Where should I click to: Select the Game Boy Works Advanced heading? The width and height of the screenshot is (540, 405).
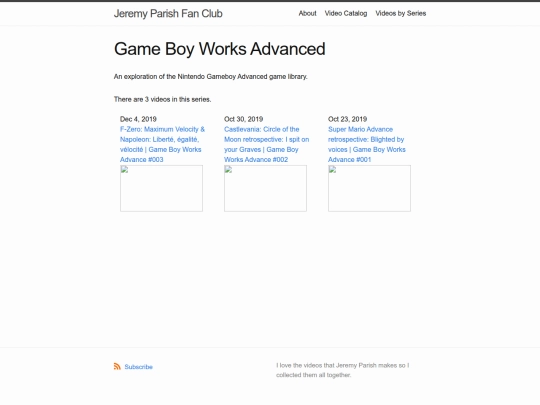220,49
